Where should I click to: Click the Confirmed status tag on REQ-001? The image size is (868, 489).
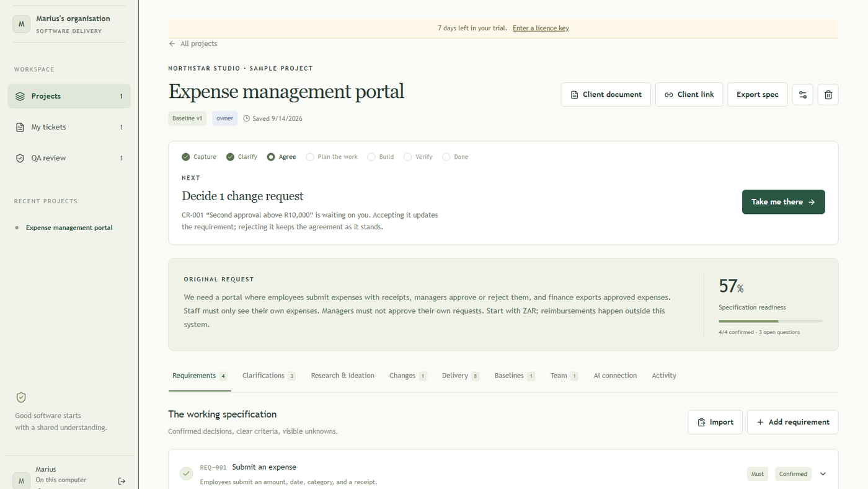[x=793, y=474]
